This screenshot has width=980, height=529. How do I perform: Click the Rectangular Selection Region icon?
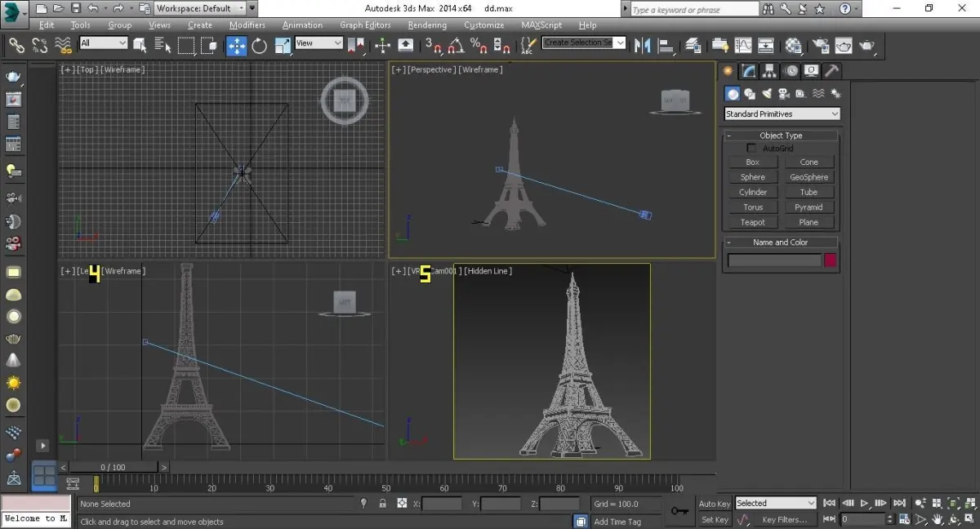coord(186,45)
